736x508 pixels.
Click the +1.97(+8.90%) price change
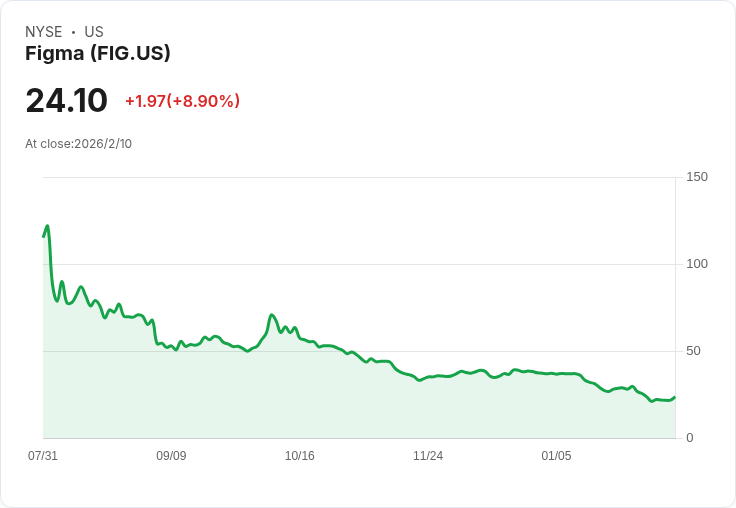pos(182,101)
